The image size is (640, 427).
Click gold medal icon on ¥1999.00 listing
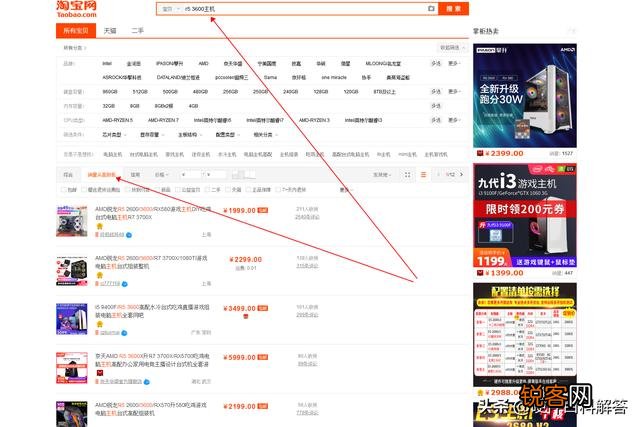tap(100, 226)
